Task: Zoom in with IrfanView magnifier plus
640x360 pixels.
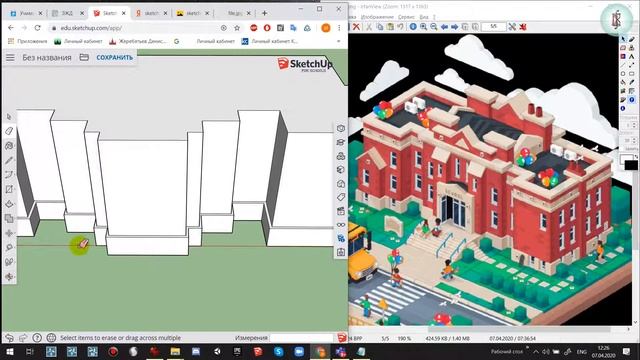Action: pos(423,27)
